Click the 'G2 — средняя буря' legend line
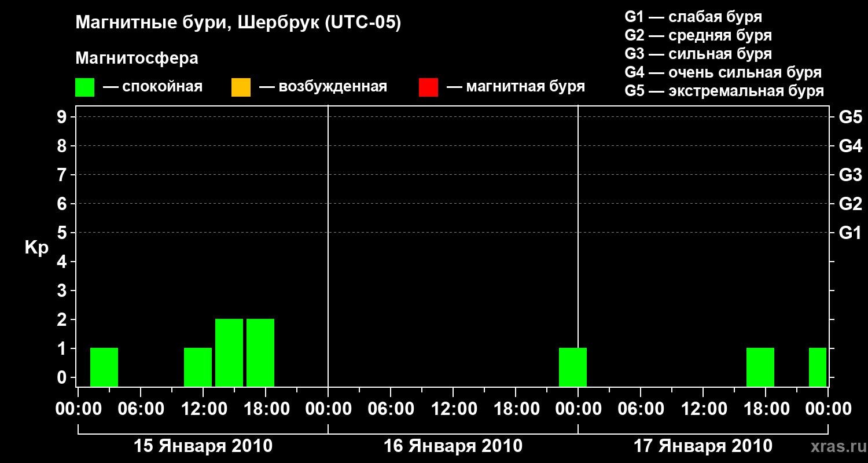Screen dimensions: 868x463 [x=698, y=35]
